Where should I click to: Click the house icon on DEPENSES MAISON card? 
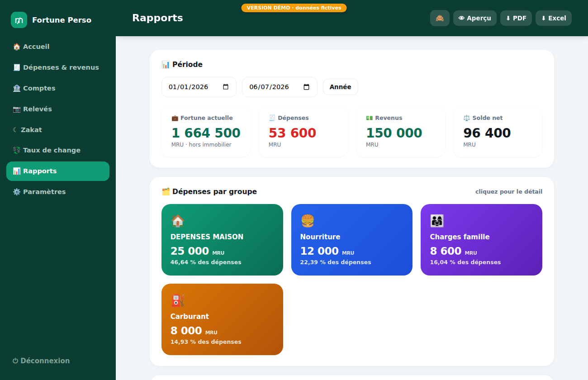[x=177, y=221]
